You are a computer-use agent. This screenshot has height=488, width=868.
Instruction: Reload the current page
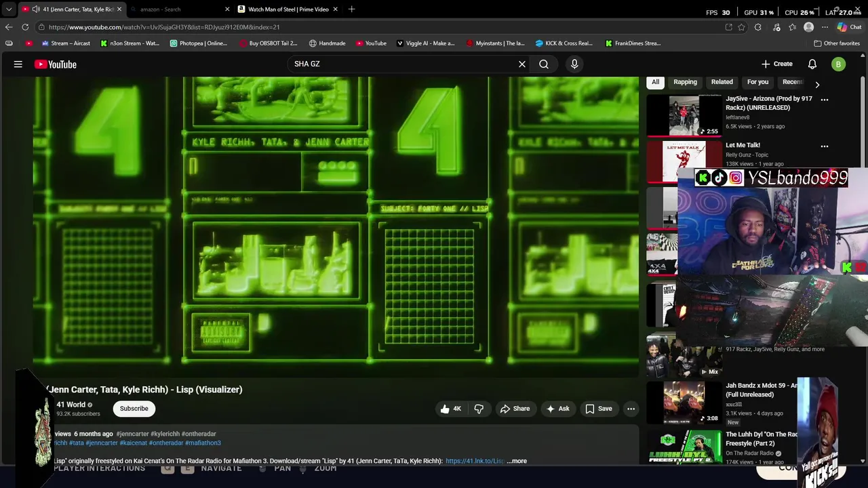25,27
